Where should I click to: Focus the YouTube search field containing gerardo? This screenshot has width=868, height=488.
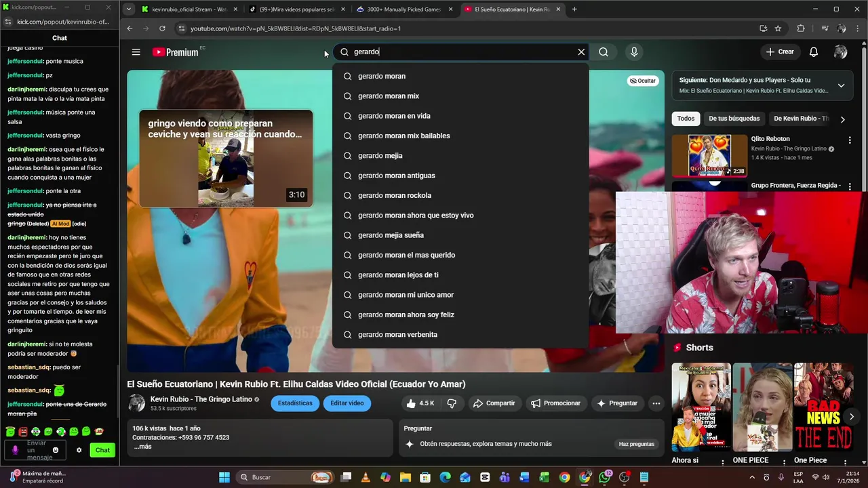[461, 52]
